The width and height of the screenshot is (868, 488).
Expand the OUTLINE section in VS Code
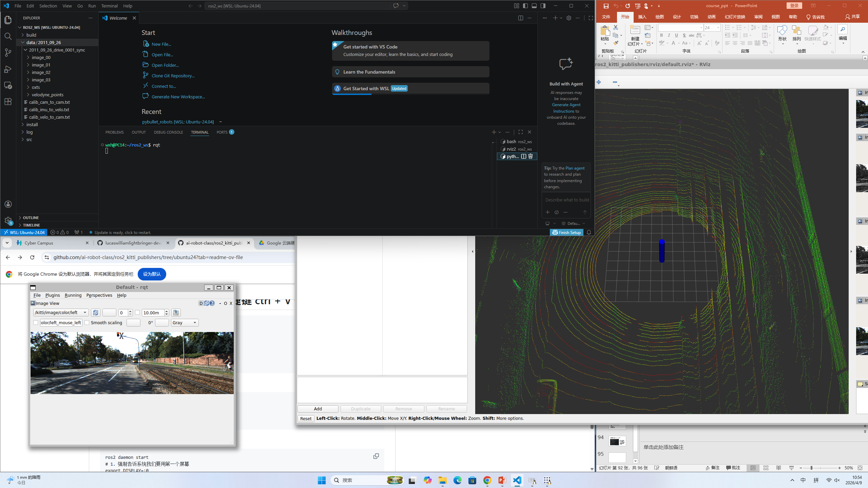tap(31, 218)
